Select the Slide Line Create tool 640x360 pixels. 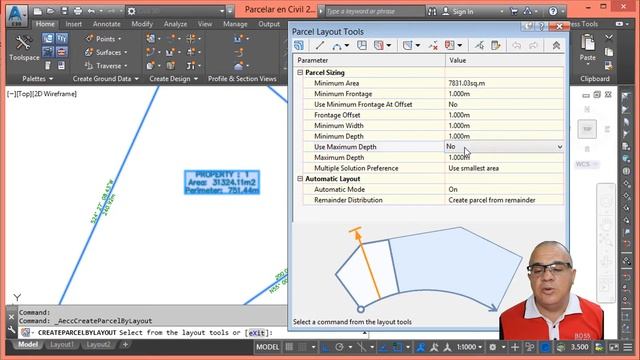point(379,45)
